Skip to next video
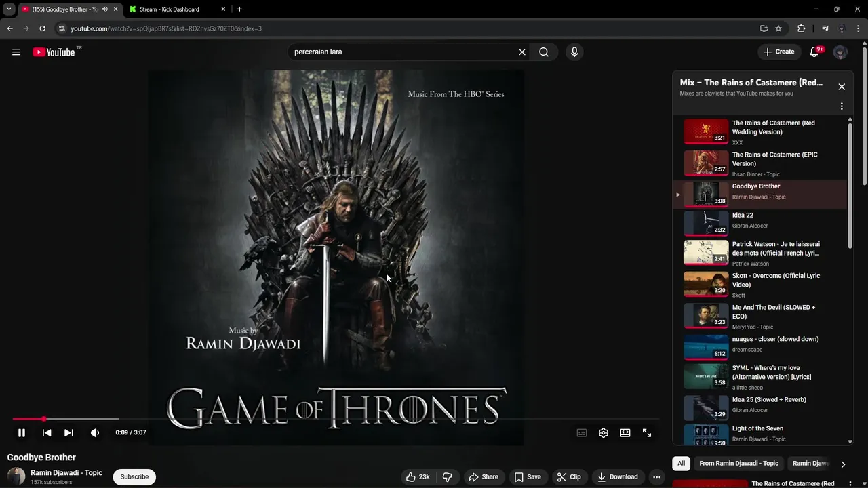This screenshot has height=488, width=868. tap(68, 432)
